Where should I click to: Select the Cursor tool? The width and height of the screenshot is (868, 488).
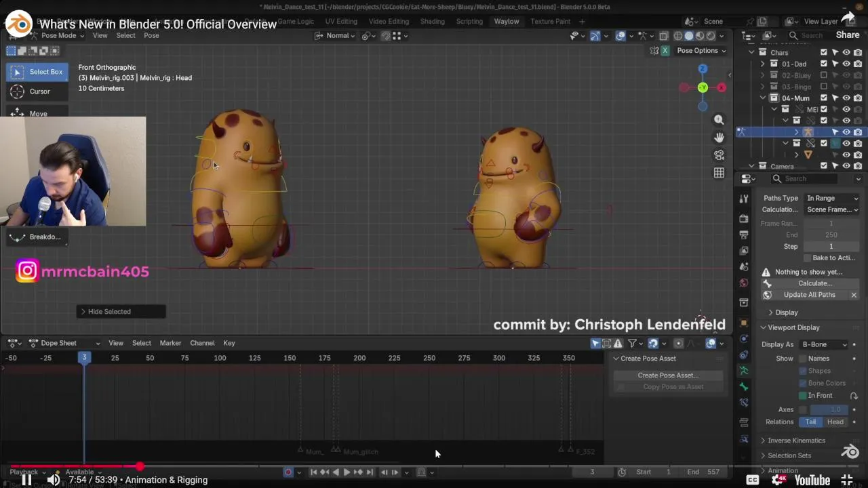[x=38, y=91]
